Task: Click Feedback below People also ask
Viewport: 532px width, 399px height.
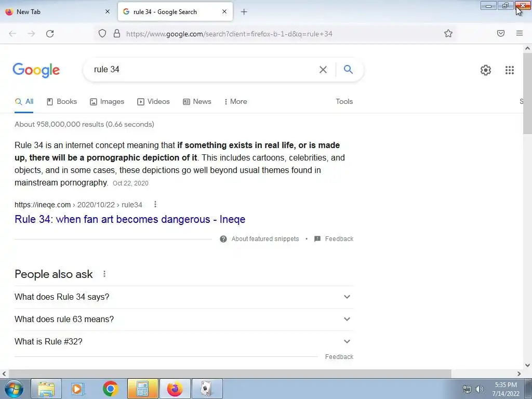Action: point(339,357)
